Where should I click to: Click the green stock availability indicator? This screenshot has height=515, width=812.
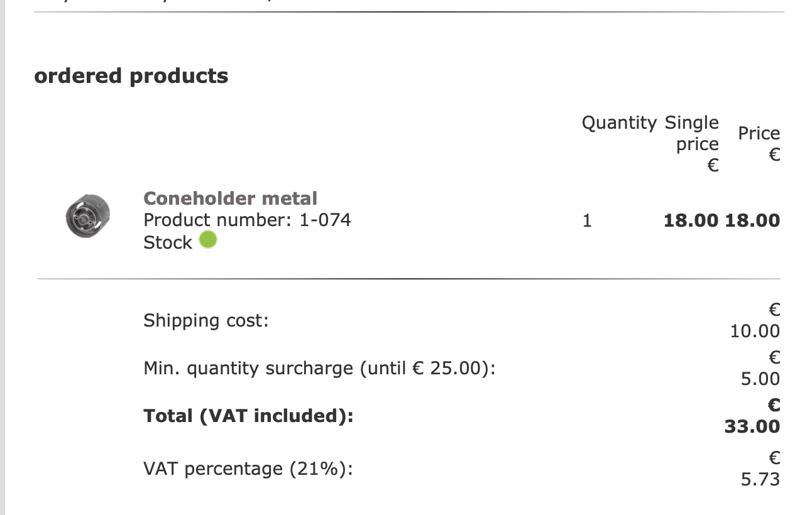(208, 240)
